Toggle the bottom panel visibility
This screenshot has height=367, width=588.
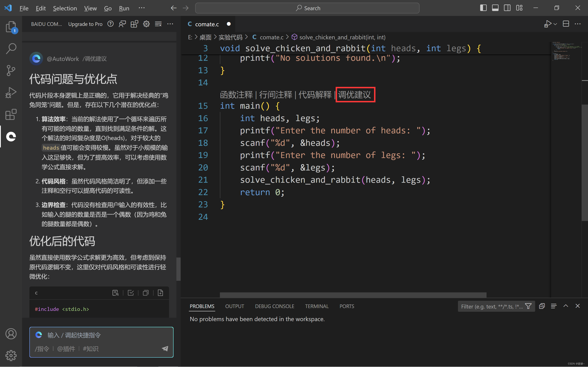click(x=495, y=8)
